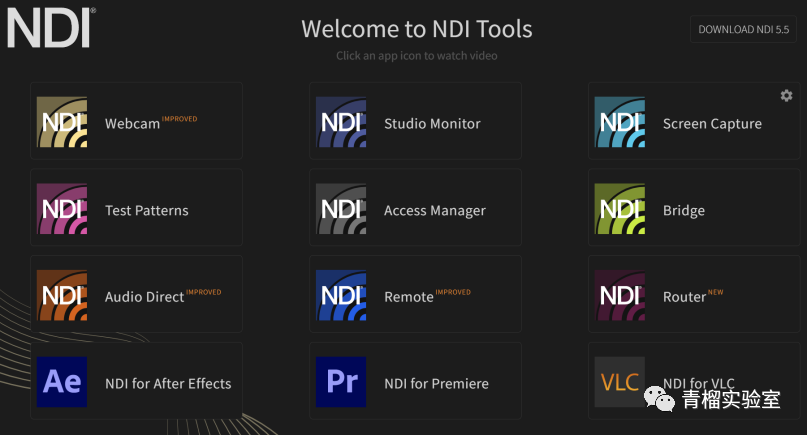The width and height of the screenshot is (807, 435).
Task: Click the Audio Direct orange icon
Action: click(x=62, y=296)
